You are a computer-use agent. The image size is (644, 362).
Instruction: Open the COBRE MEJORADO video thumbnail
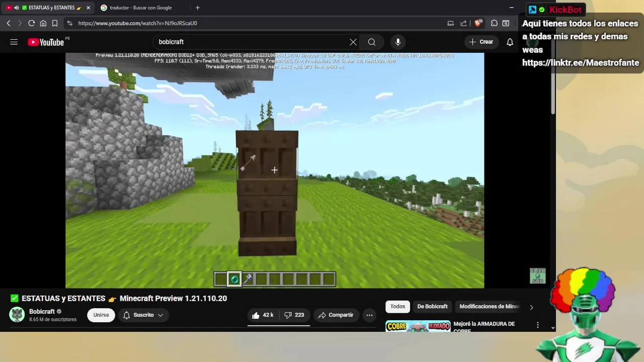pyautogui.click(x=418, y=326)
